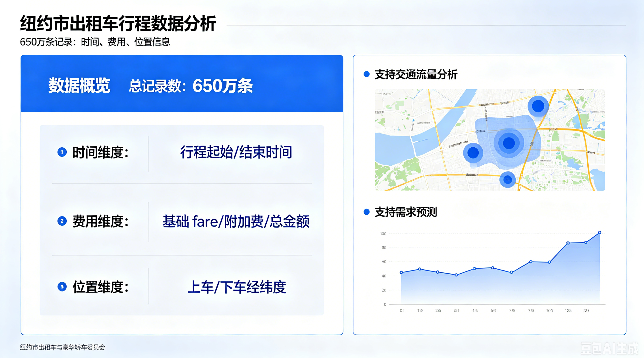
Task: Click the top-right hotspot marker on the map
Action: tap(538, 106)
